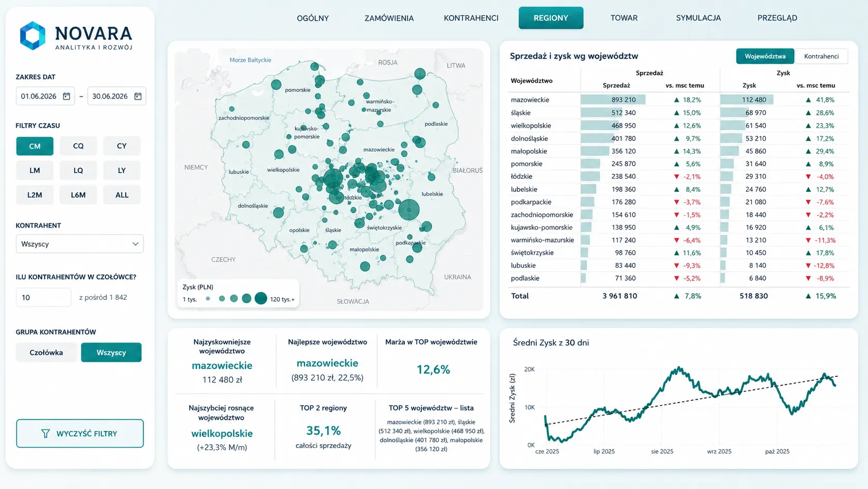
Task: Click the smallest bubble in the Zysk legend
Action: pyautogui.click(x=208, y=299)
